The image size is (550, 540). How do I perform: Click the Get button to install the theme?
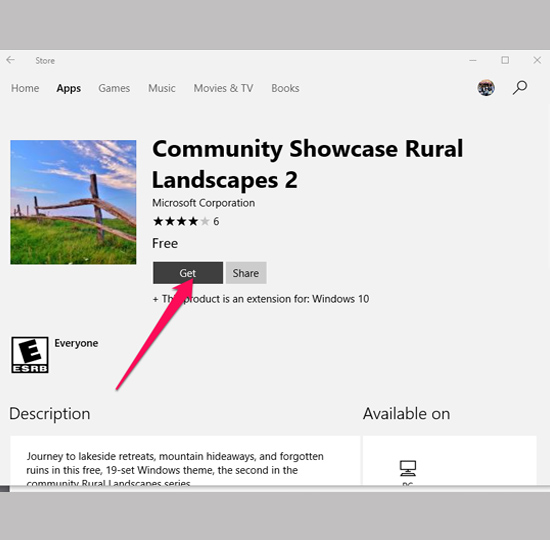tap(188, 273)
